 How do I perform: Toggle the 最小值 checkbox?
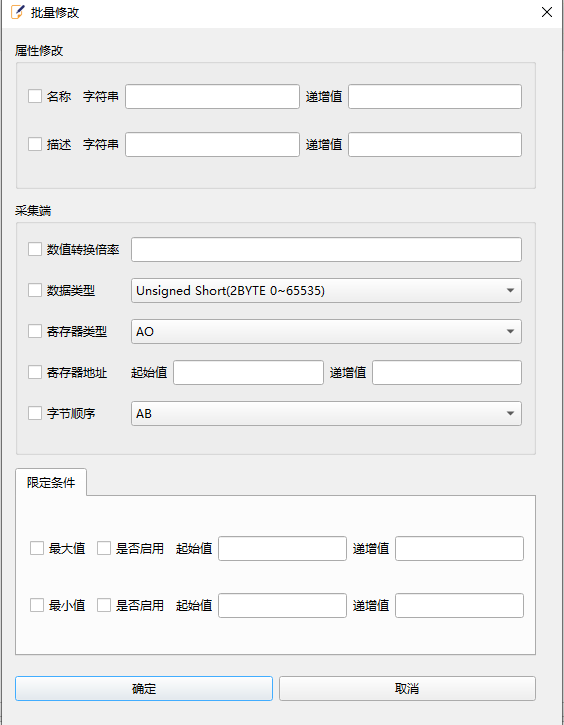tap(37, 605)
